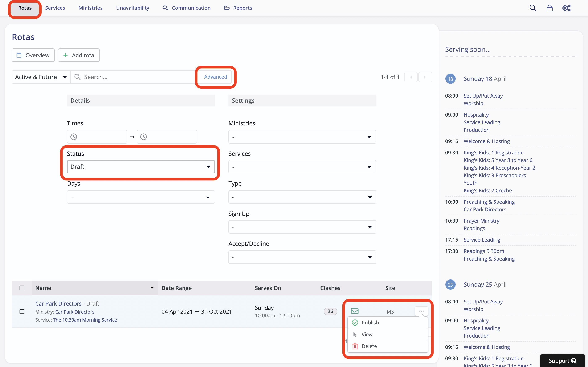Select Publish from the context menu
The height and width of the screenshot is (367, 588).
pyautogui.click(x=370, y=322)
